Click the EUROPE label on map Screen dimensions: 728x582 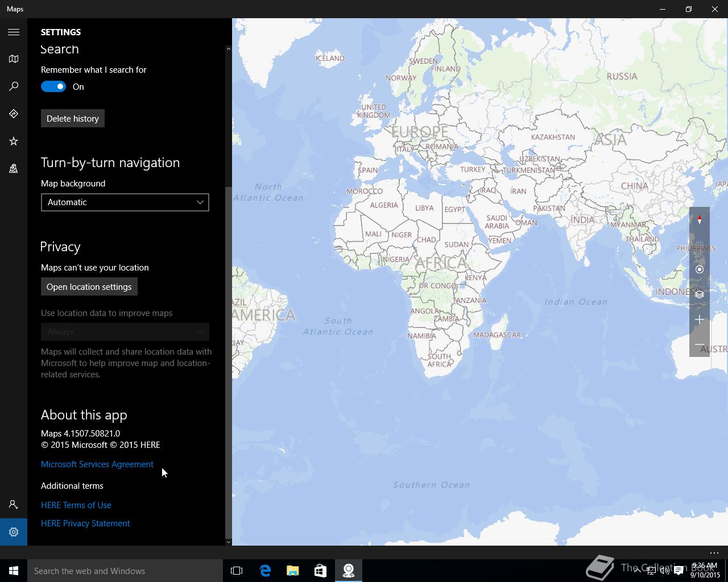point(420,132)
